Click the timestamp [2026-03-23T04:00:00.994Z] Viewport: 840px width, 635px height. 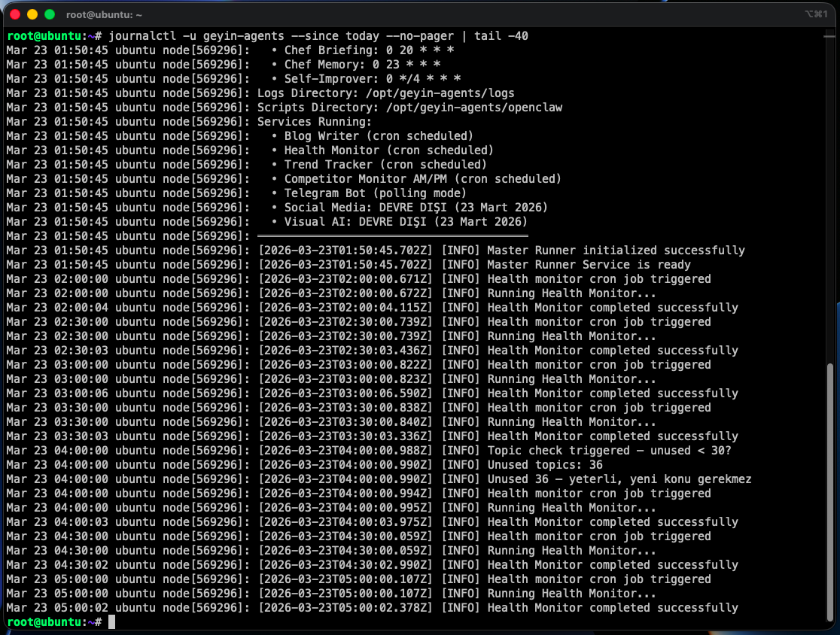[345, 493]
